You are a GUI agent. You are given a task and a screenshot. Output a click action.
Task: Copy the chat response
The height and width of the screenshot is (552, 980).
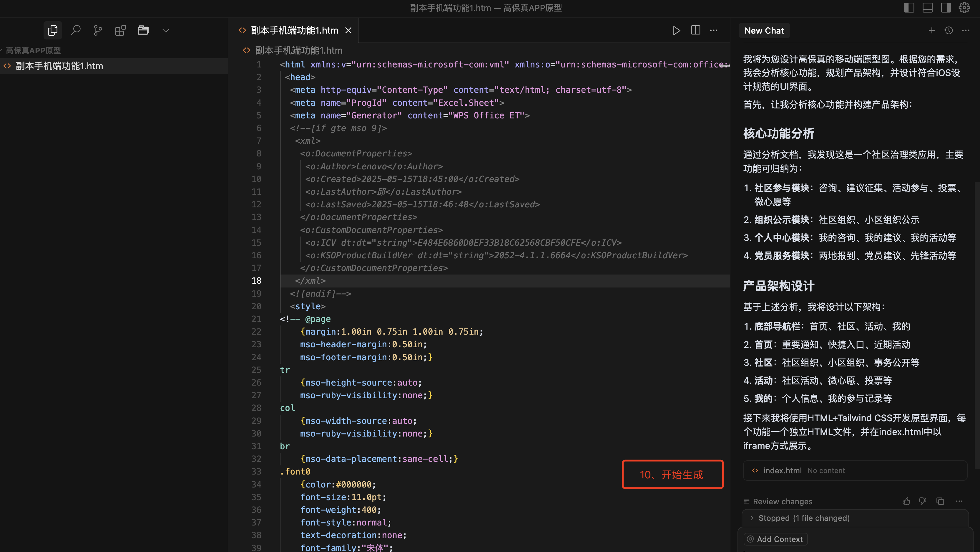click(940, 501)
